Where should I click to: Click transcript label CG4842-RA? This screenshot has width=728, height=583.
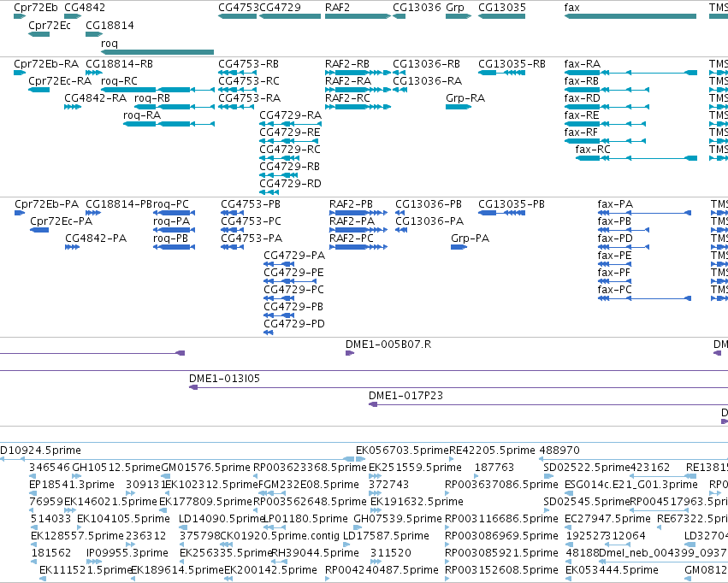click(95, 97)
